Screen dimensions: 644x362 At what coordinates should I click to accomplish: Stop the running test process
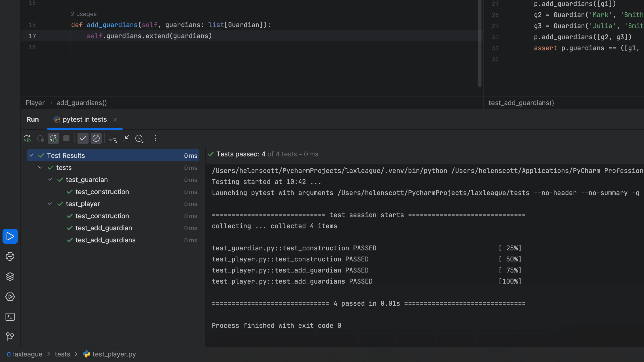pos(66,138)
